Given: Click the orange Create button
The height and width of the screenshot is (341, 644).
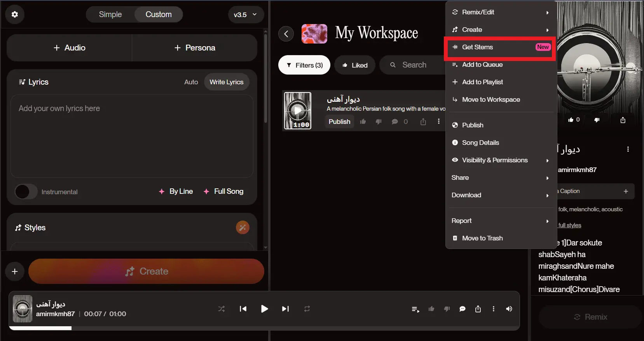Looking at the screenshot, I should coord(146,271).
